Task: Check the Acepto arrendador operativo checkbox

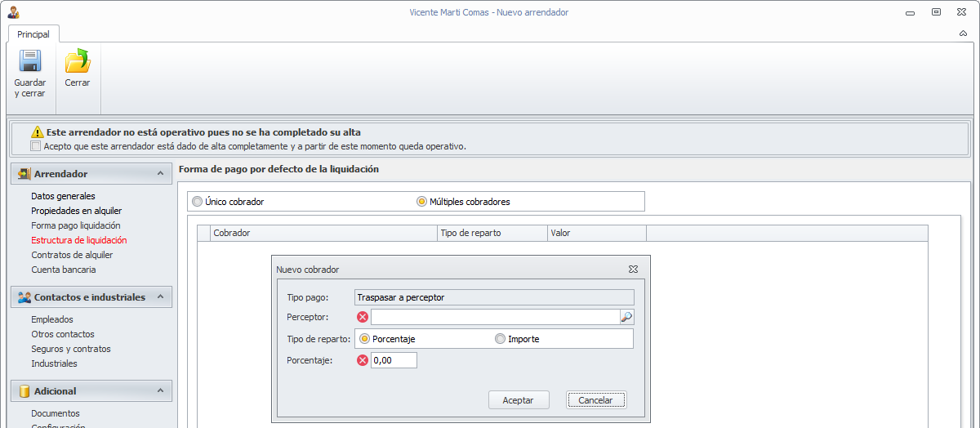Action: [35, 146]
